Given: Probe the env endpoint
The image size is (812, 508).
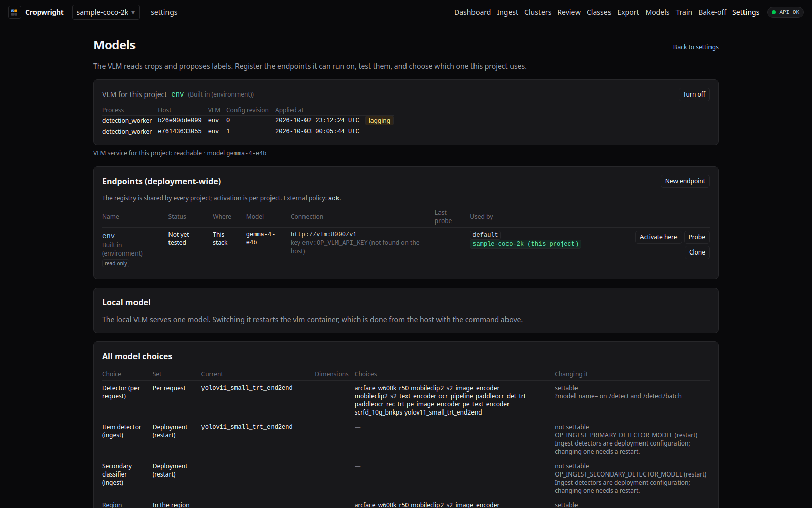Looking at the screenshot, I should (x=697, y=237).
